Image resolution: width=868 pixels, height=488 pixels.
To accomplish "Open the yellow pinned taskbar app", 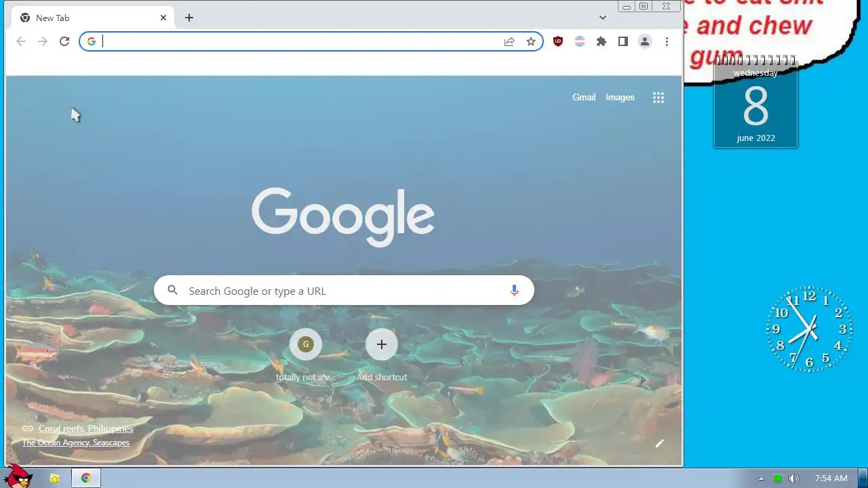I will [x=55, y=479].
